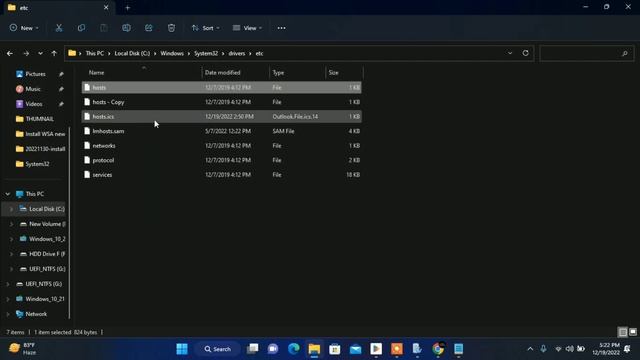Open Music in the sidebar
This screenshot has width=640, height=360.
[33, 89]
